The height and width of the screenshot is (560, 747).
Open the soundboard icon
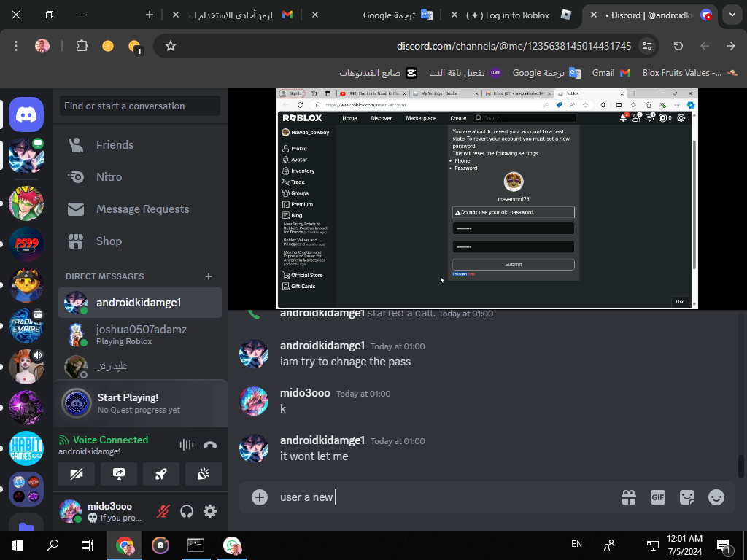[x=204, y=474]
